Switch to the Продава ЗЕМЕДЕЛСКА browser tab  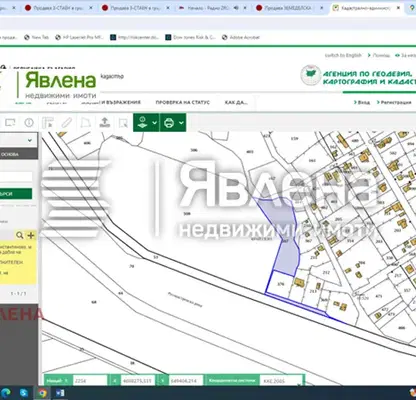288,8
